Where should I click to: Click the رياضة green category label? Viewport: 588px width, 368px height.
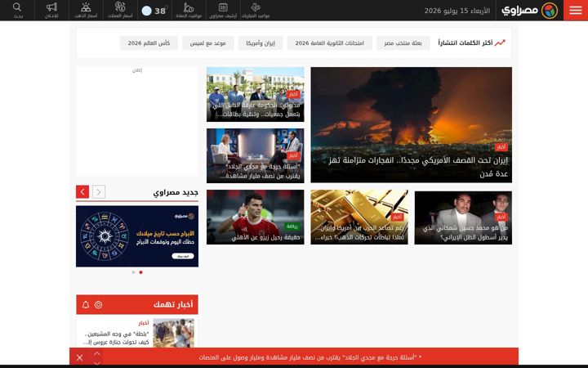pyautogui.click(x=292, y=227)
